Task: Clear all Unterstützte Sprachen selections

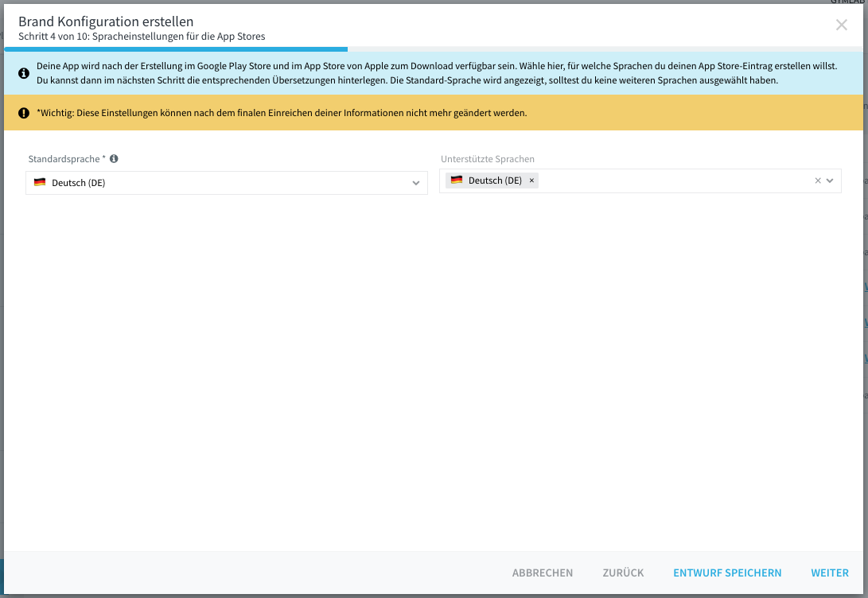Action: tap(818, 181)
